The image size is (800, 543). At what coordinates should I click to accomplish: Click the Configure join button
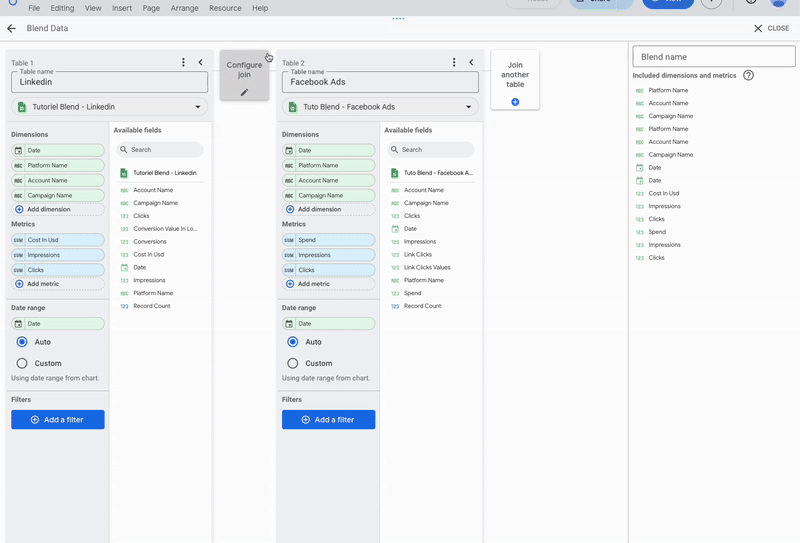[x=244, y=76]
